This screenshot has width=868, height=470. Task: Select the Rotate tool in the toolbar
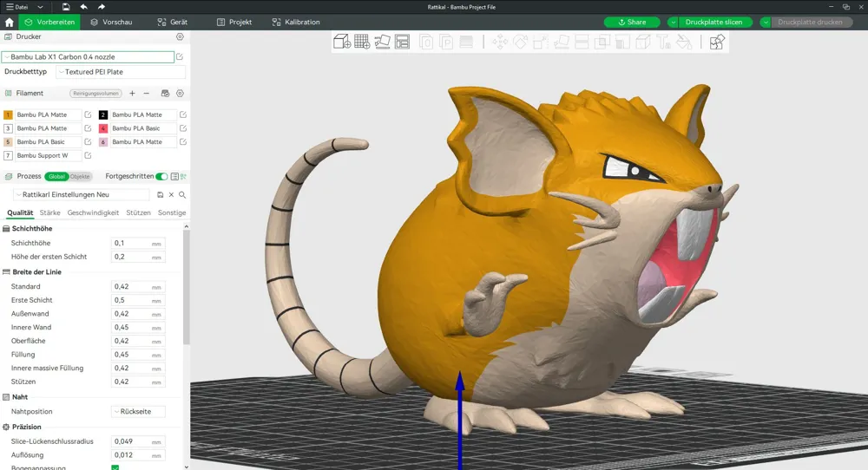coord(520,42)
